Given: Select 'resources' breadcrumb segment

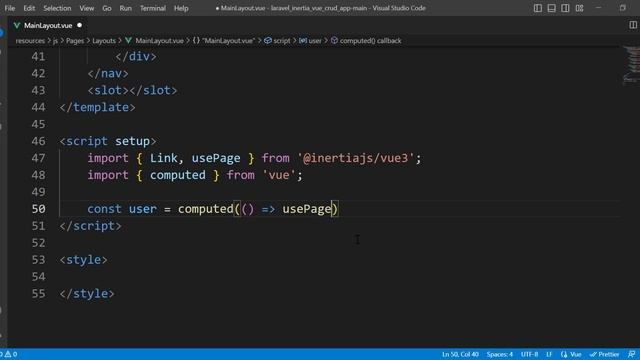Looking at the screenshot, I should tap(30, 41).
